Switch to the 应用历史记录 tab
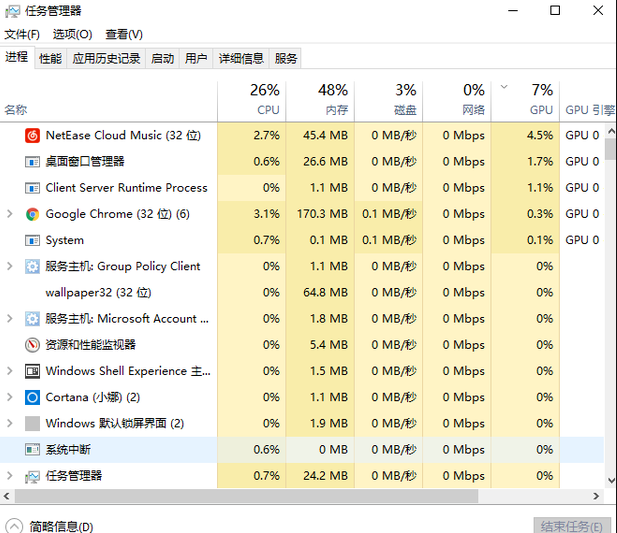Screen dimensions: 617x533 106,59
